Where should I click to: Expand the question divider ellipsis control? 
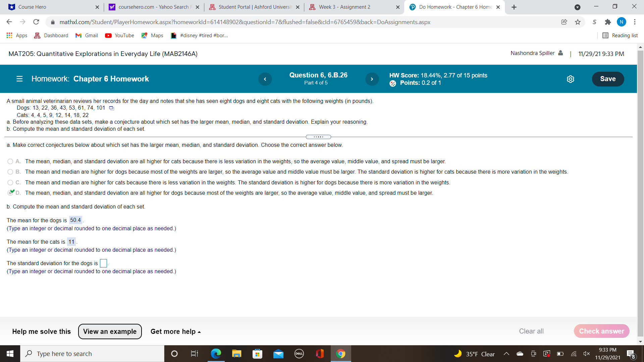click(x=318, y=137)
